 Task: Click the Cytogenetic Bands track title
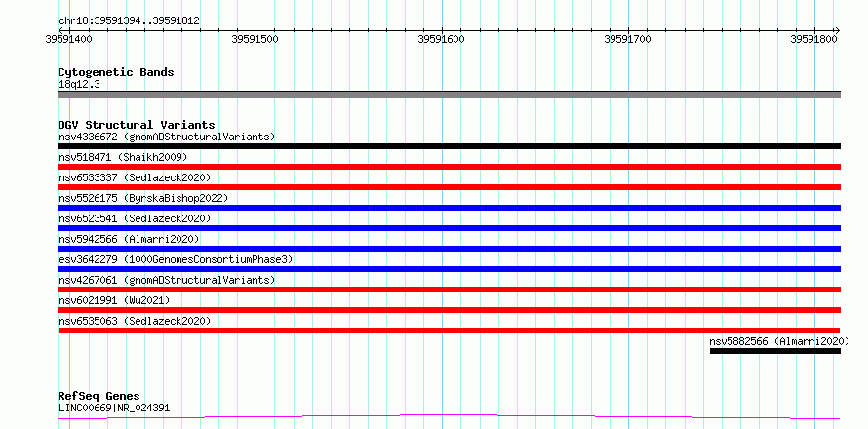116,72
